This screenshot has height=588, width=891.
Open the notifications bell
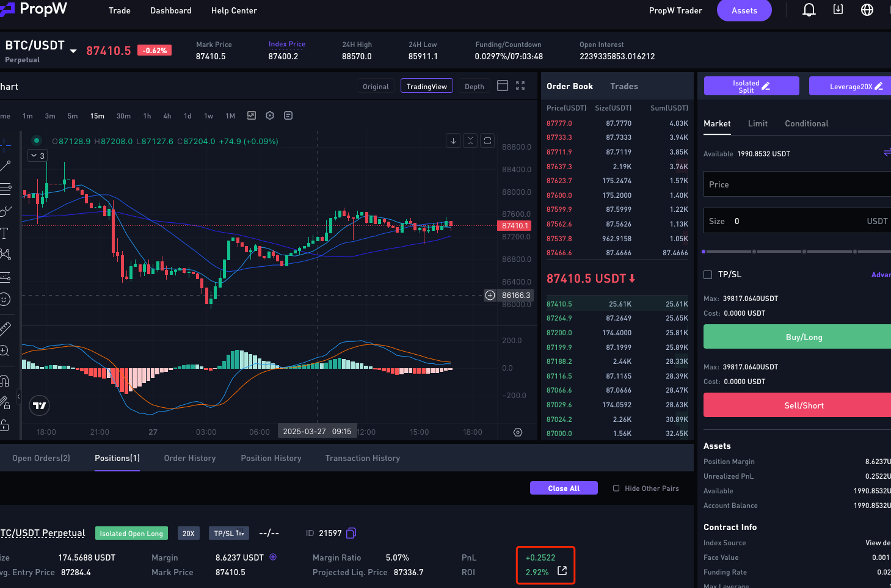coord(809,10)
